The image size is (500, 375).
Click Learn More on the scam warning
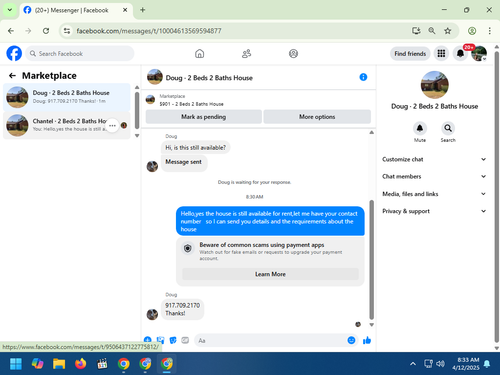tap(270, 274)
